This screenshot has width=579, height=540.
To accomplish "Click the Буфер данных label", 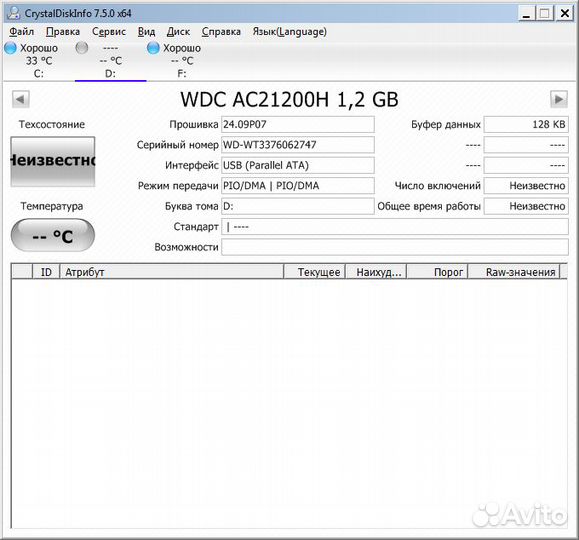I will (446, 124).
